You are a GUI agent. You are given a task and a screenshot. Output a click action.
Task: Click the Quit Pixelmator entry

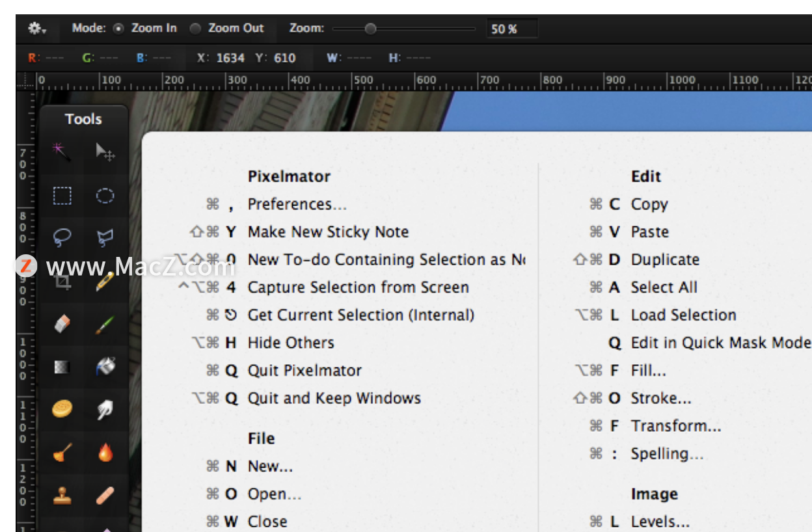coord(304,371)
